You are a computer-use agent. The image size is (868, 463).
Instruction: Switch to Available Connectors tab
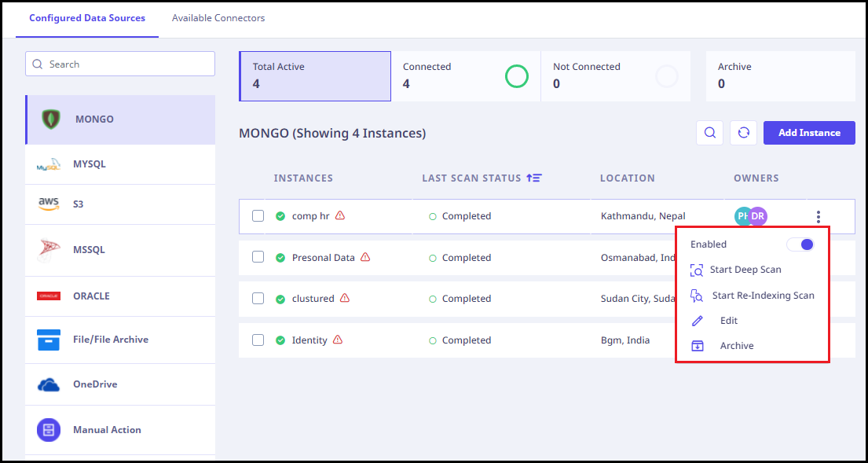[218, 18]
